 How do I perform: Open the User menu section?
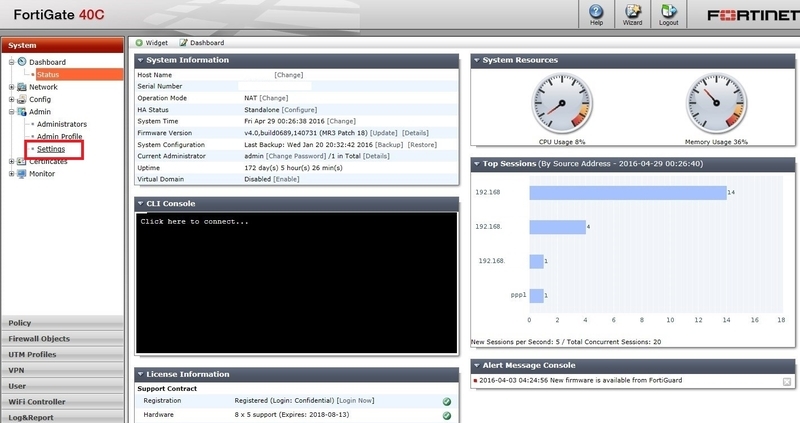[62, 386]
